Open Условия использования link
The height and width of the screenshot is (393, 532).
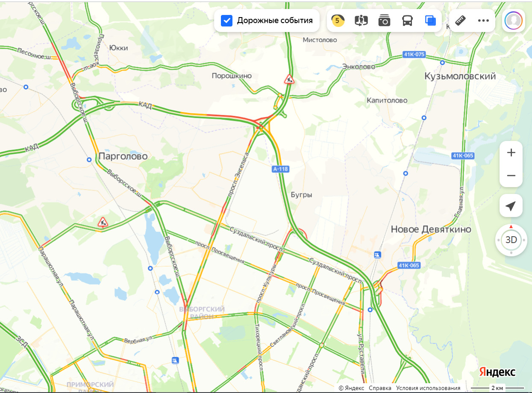pos(428,388)
